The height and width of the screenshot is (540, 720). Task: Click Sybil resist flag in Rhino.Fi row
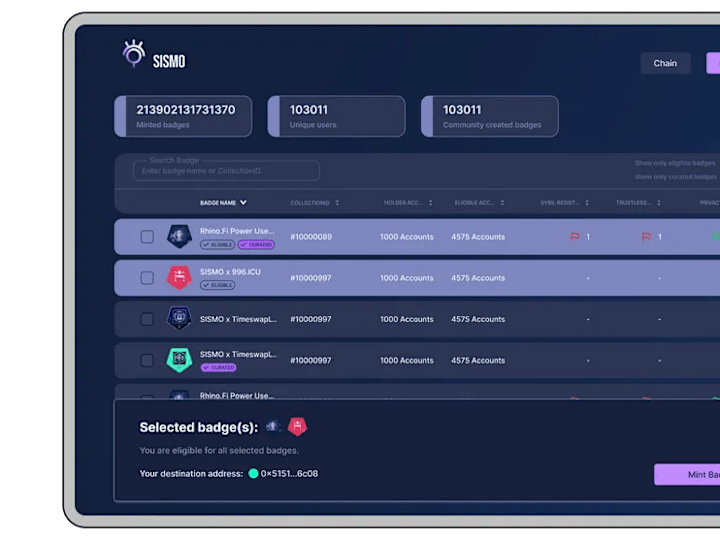click(574, 236)
